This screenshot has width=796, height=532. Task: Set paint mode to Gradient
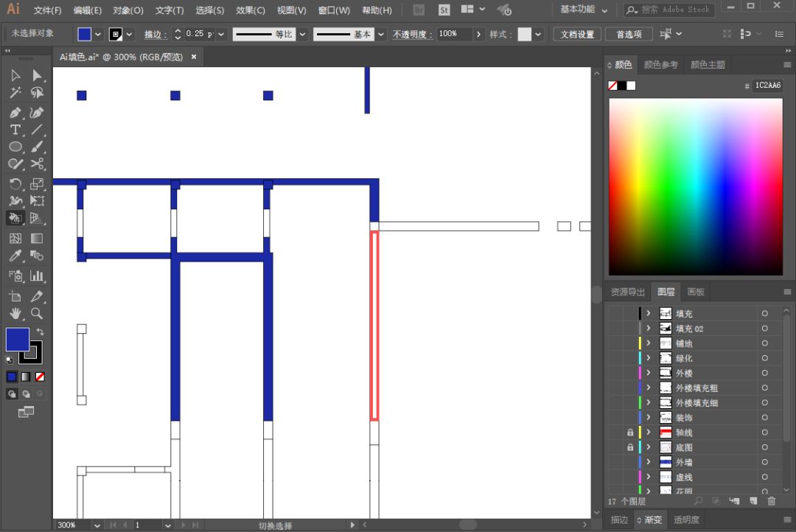tap(26, 377)
